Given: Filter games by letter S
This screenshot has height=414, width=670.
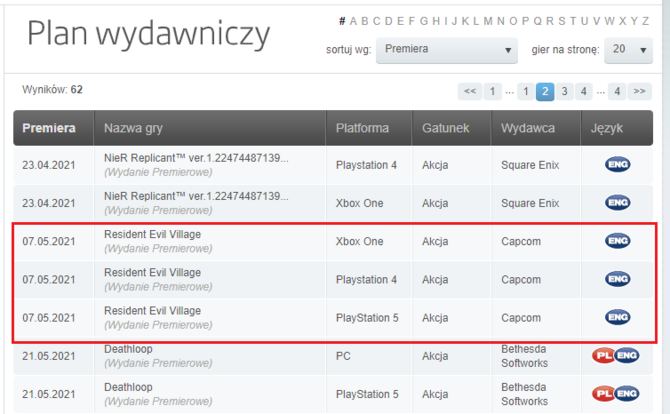Looking at the screenshot, I should pyautogui.click(x=561, y=21).
